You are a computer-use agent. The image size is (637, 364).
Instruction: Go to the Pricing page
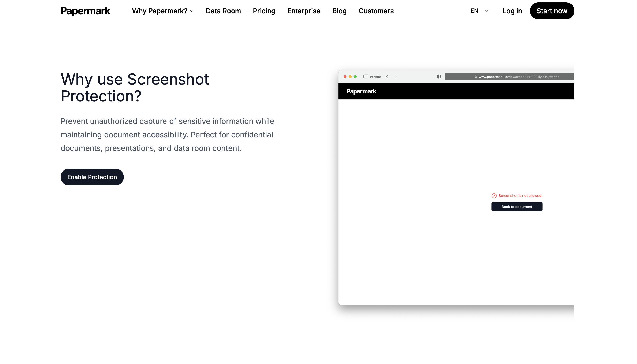(x=264, y=11)
